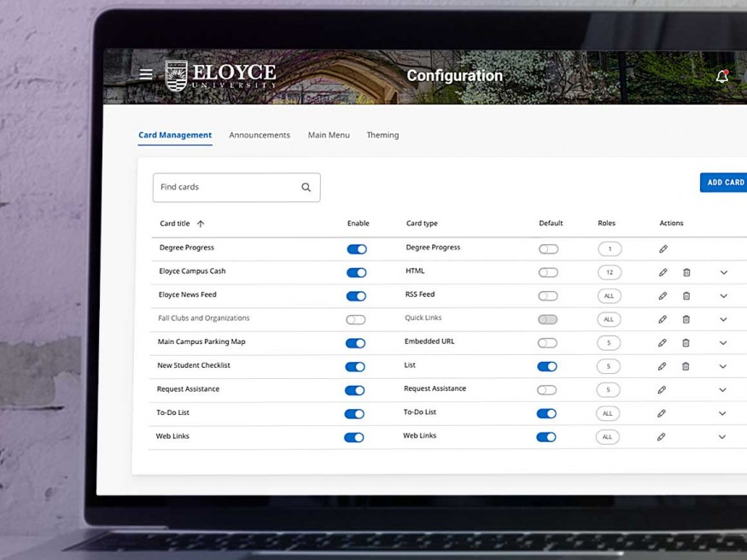The image size is (747, 560).
Task: Disable the Degree Progress enable toggle
Action: (x=356, y=248)
